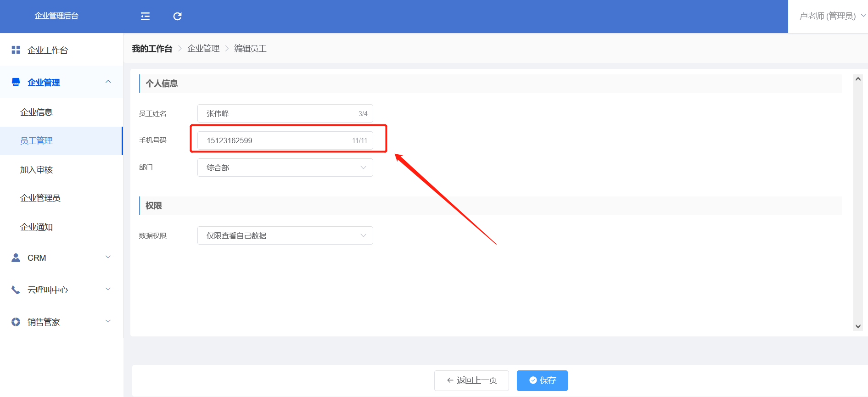Click the 保存 button

[x=542, y=380]
